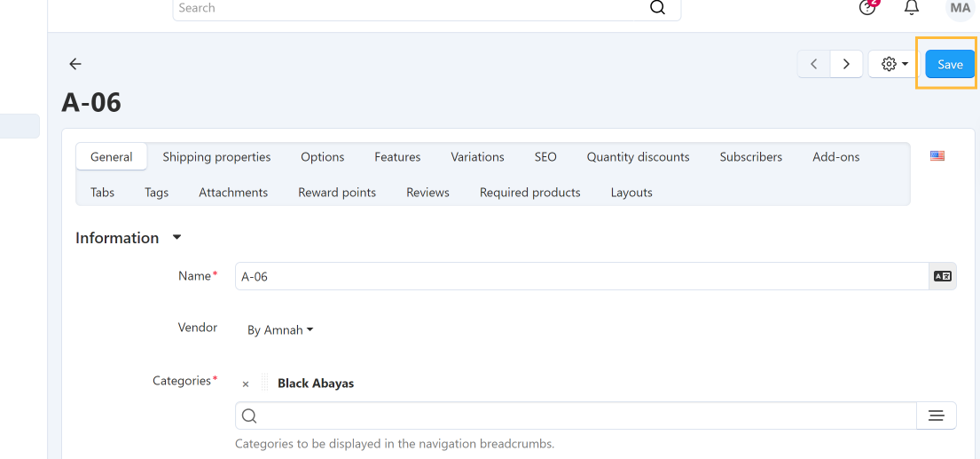Screen dimensions: 980x459
Task: Click the Black Abayas category label
Action: [x=316, y=384]
